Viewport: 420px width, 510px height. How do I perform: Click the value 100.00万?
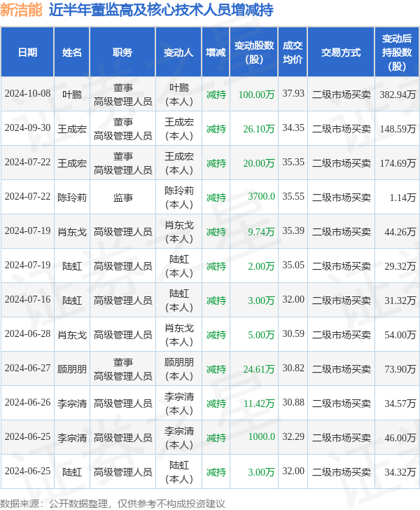click(256, 95)
